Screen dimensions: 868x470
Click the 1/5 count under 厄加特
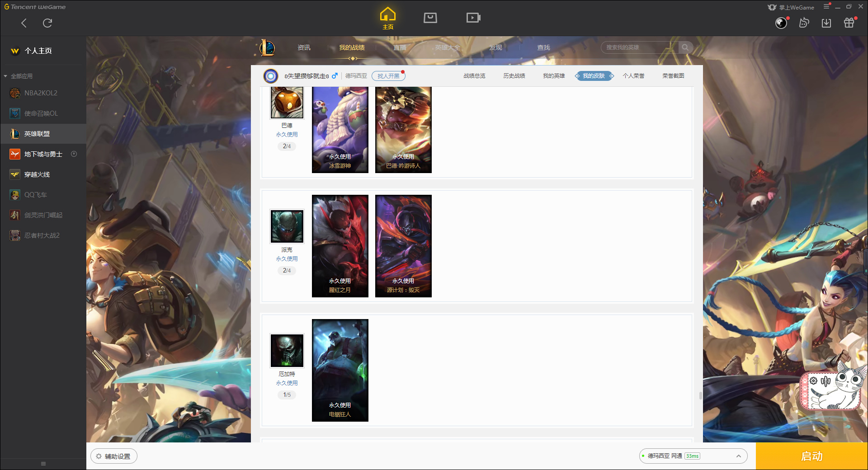287,395
